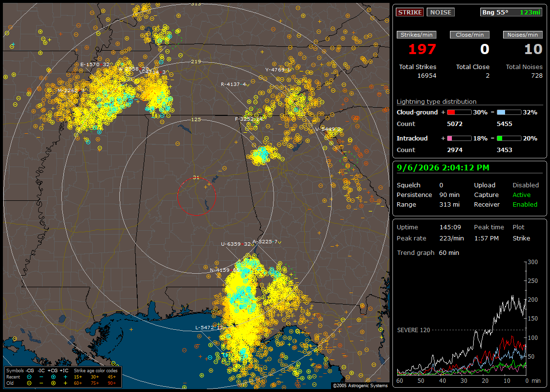This screenshot has height=392, width=550.
Task: Click the green date and time display
Action: (x=443, y=168)
